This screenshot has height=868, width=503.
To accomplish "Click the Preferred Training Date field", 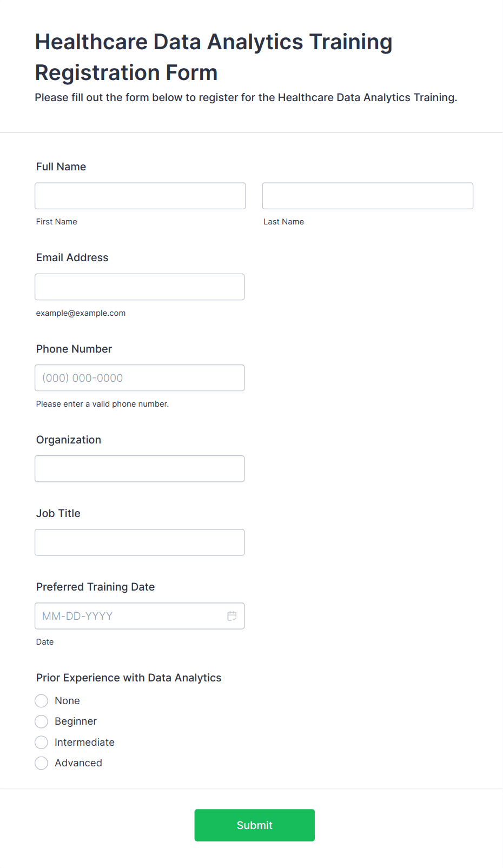I will [140, 616].
